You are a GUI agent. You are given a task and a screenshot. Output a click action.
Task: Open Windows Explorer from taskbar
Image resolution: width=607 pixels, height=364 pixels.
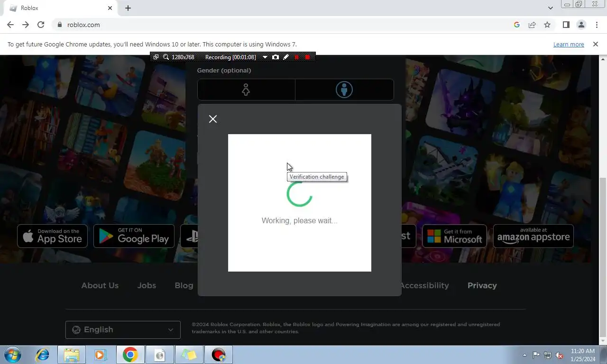click(72, 355)
